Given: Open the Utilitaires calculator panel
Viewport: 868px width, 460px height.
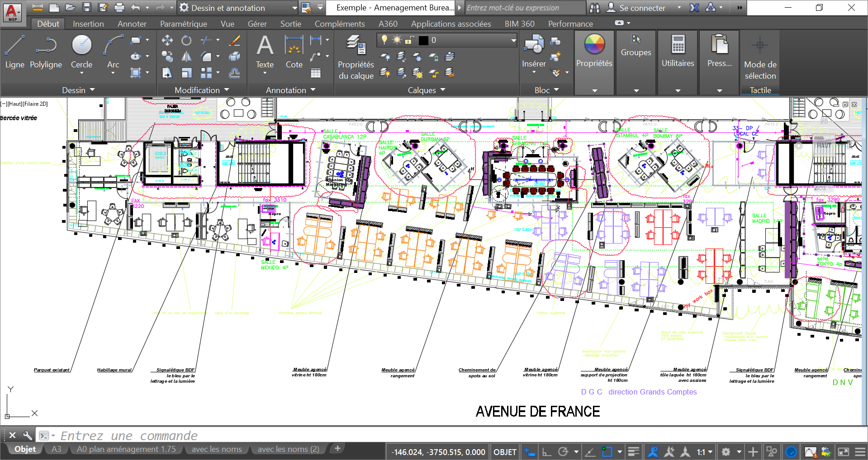Looking at the screenshot, I should point(678,62).
